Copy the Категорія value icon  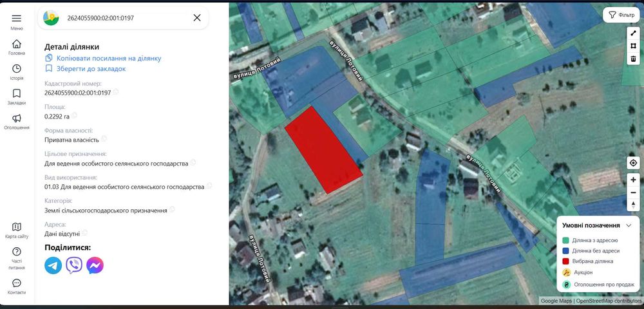click(172, 209)
